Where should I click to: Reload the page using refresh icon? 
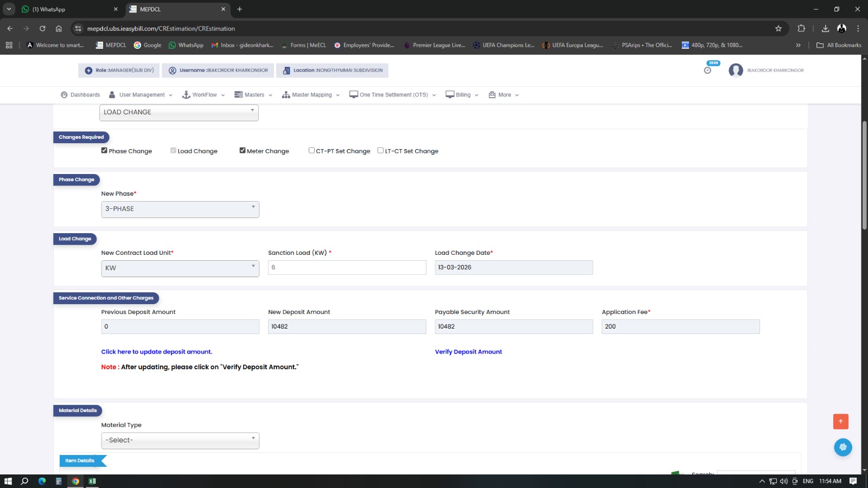pyautogui.click(x=42, y=29)
